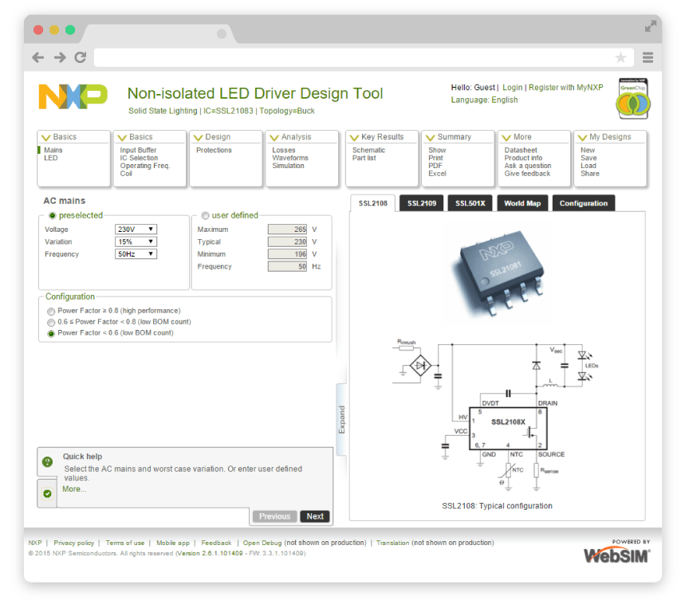Image resolution: width=685 pixels, height=616 pixels.
Task: Open the IC Selection menu item
Action: tap(139, 158)
